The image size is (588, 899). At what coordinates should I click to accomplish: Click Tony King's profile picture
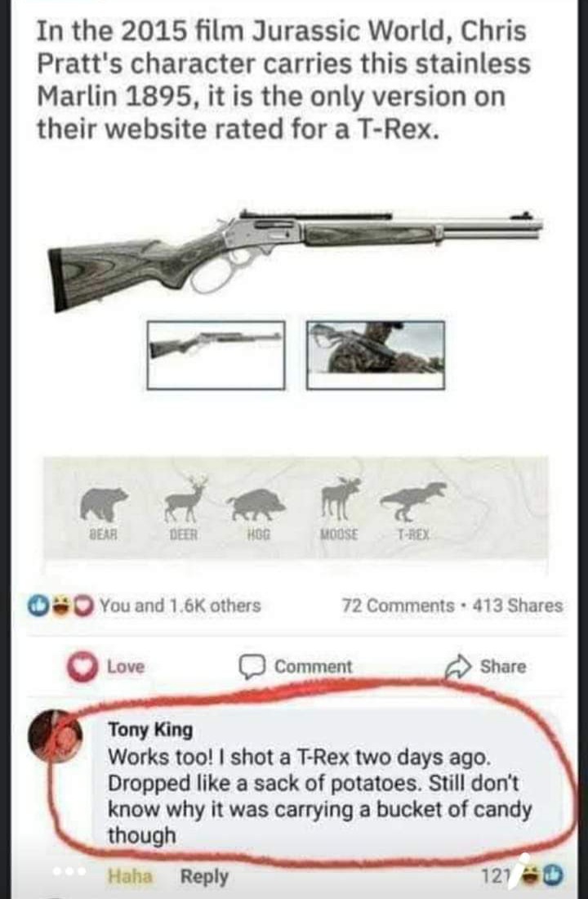pyautogui.click(x=56, y=736)
